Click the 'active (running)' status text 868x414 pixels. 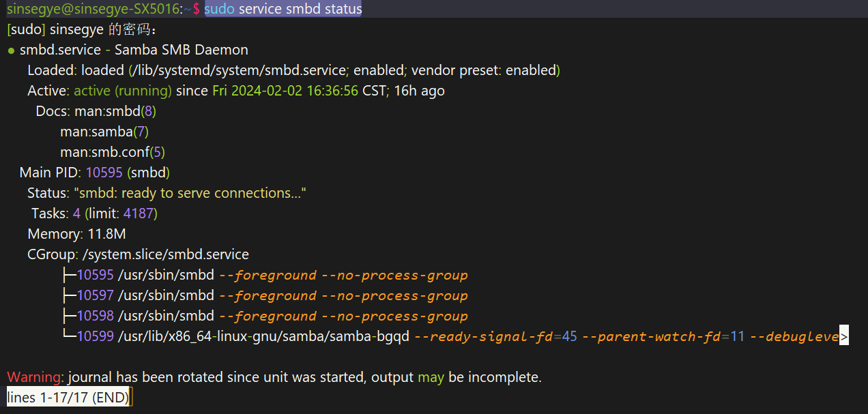(x=123, y=91)
